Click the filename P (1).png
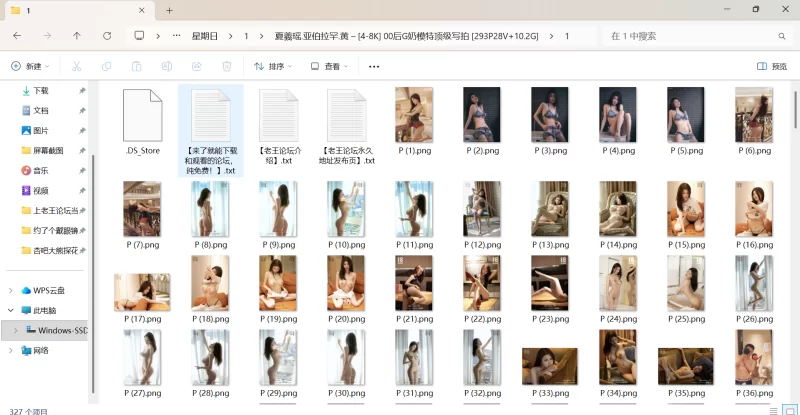Screen dimensions: 800x415 coord(414,151)
